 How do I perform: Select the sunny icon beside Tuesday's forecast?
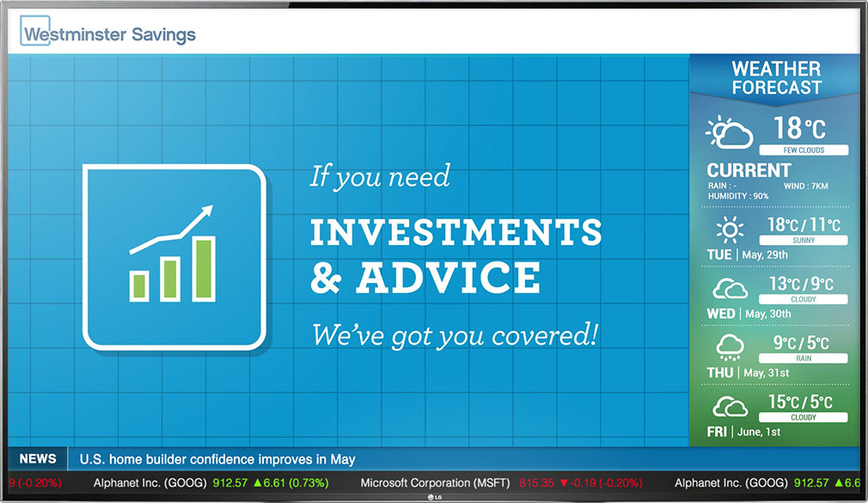click(x=729, y=229)
